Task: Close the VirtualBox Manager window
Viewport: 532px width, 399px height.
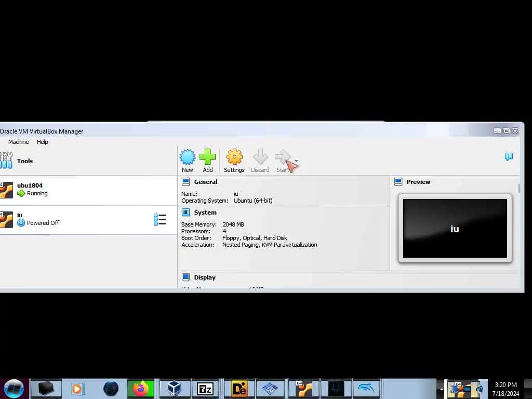Action: [x=515, y=131]
